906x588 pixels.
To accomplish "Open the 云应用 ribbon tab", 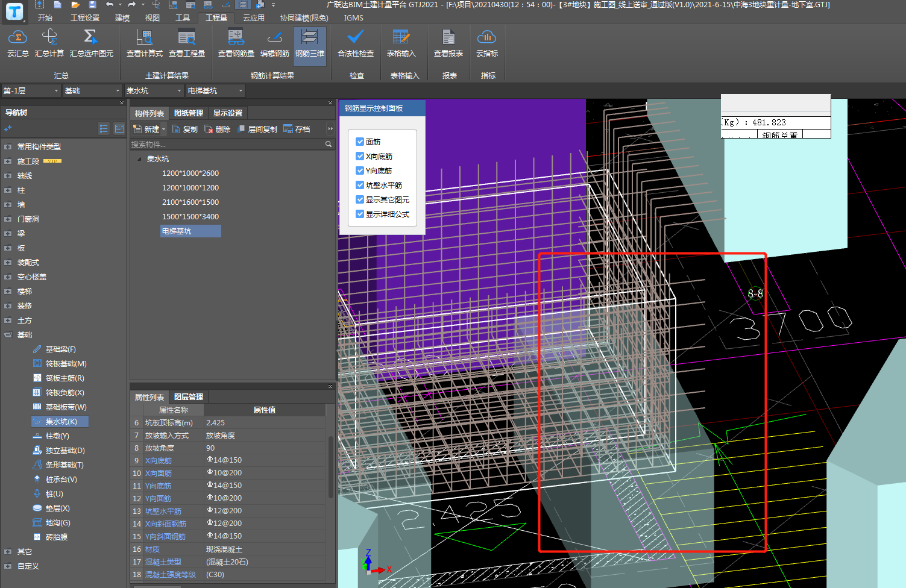I will 254,17.
